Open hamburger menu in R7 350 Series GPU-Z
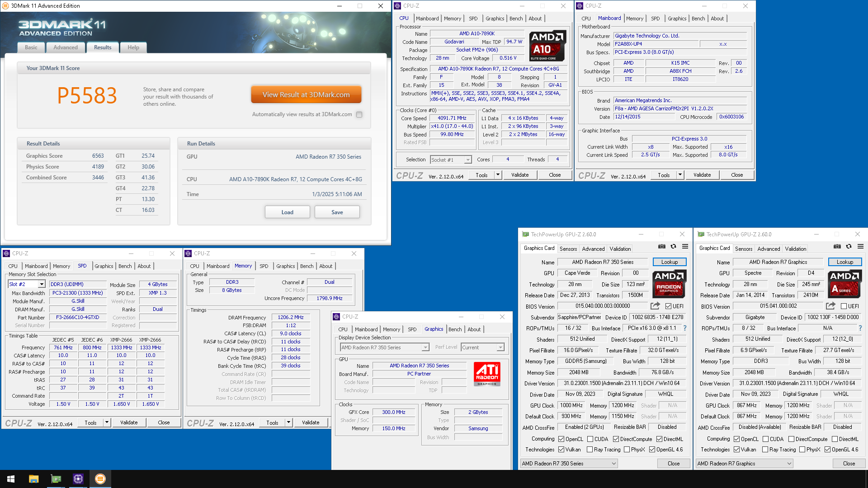Screen dimensions: 868x488 pyautogui.click(x=685, y=246)
